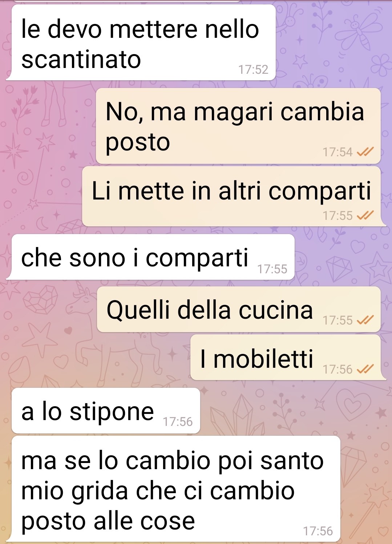This screenshot has width=392, height=544.
Task: Tap the 17:55 timestamp beside 'Quelli della cucina'
Action: click(x=338, y=321)
